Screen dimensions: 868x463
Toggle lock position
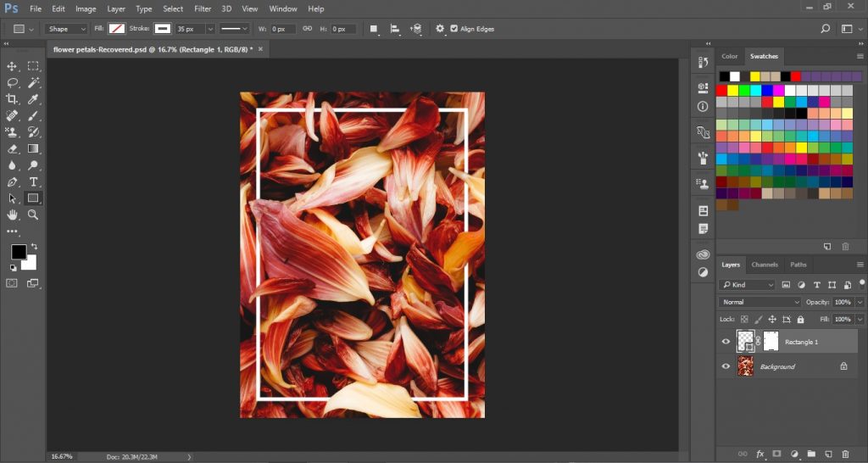(x=772, y=320)
